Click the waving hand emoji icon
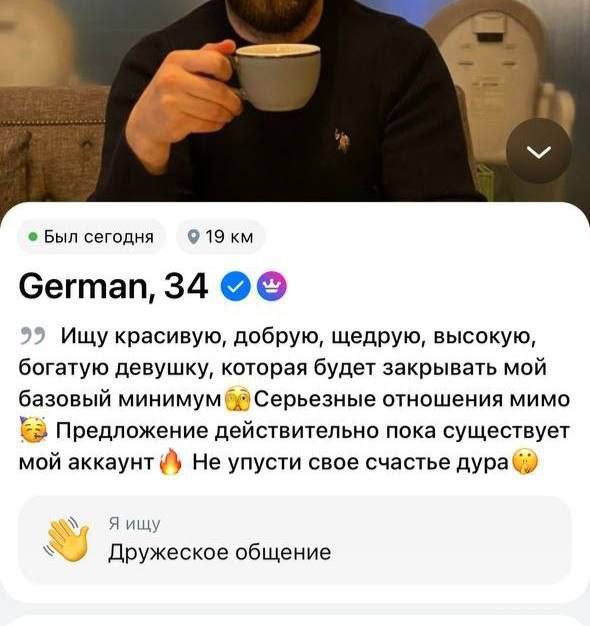The image size is (590, 626). [67, 540]
